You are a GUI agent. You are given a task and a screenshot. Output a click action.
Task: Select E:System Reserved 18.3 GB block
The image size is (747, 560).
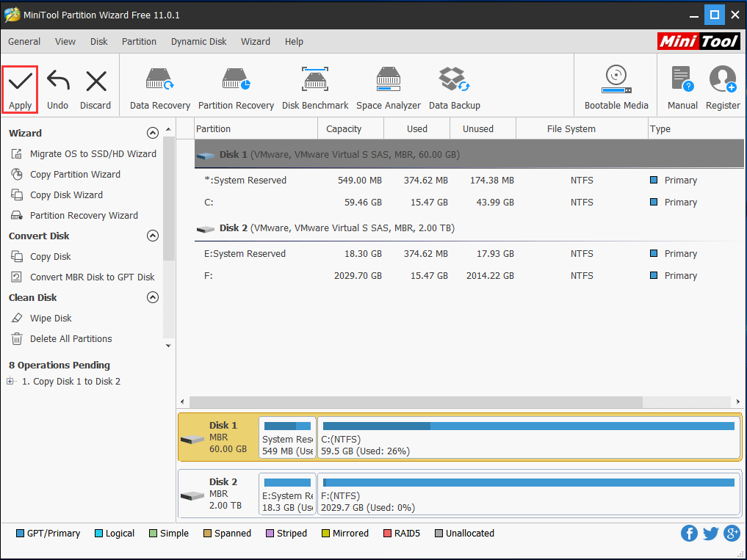click(x=287, y=494)
